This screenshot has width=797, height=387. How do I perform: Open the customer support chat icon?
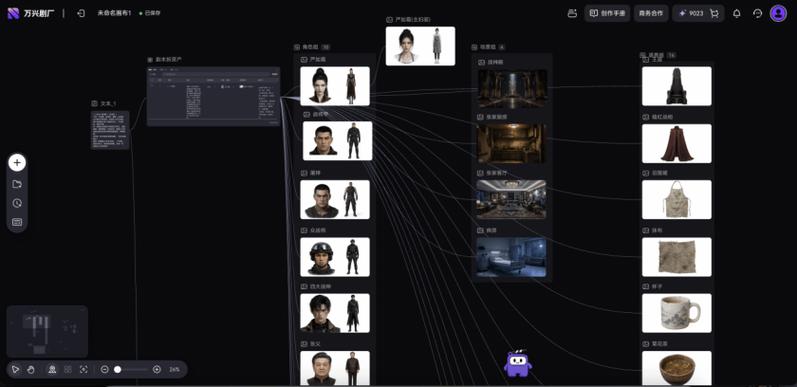click(x=757, y=14)
